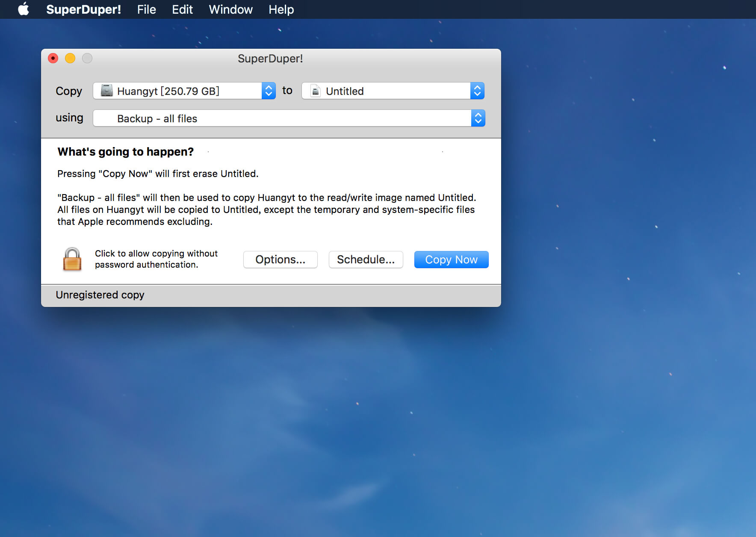
Task: Open the File menu
Action: point(146,9)
